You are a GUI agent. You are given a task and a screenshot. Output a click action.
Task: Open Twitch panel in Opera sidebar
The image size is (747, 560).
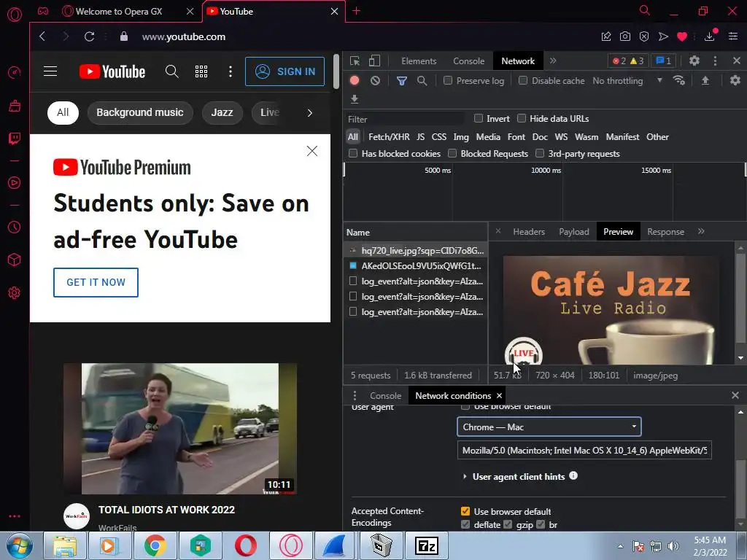15,139
